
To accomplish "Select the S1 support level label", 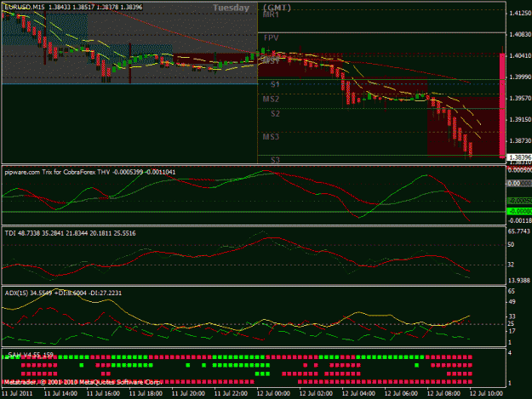I will [x=275, y=84].
